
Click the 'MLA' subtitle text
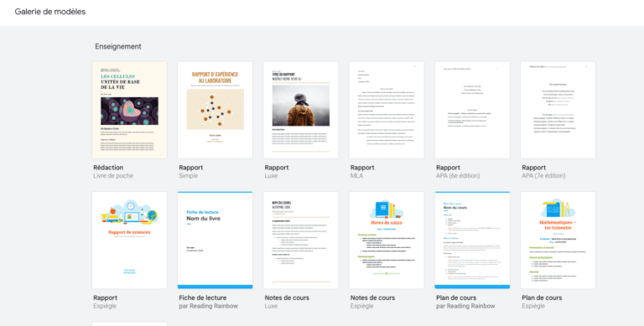coord(357,176)
